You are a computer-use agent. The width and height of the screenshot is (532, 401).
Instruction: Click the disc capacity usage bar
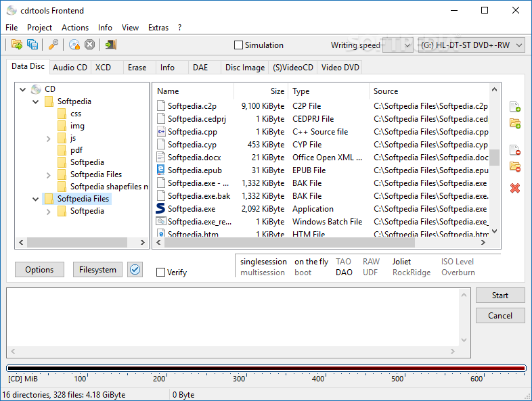(x=266, y=368)
